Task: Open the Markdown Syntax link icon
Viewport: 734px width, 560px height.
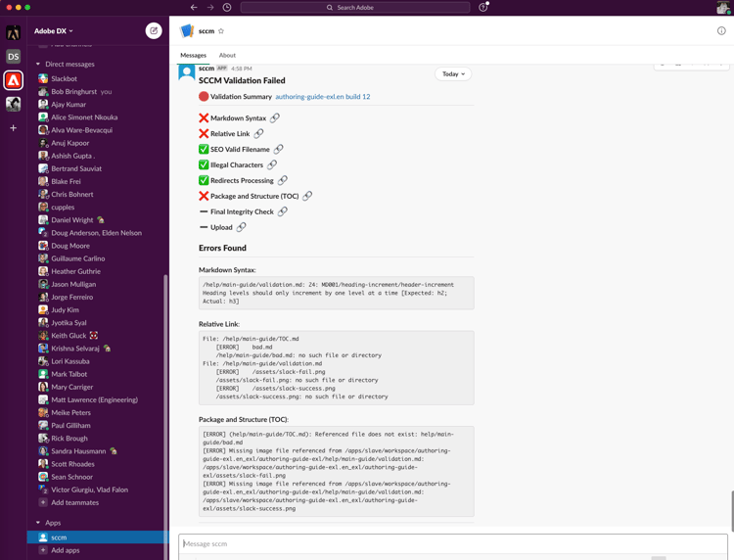Action: 275,118
